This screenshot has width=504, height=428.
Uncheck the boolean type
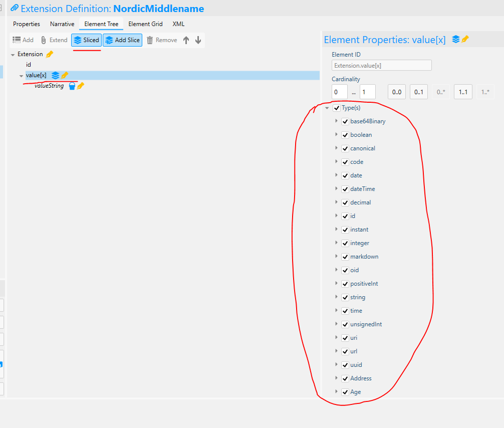[x=345, y=135]
